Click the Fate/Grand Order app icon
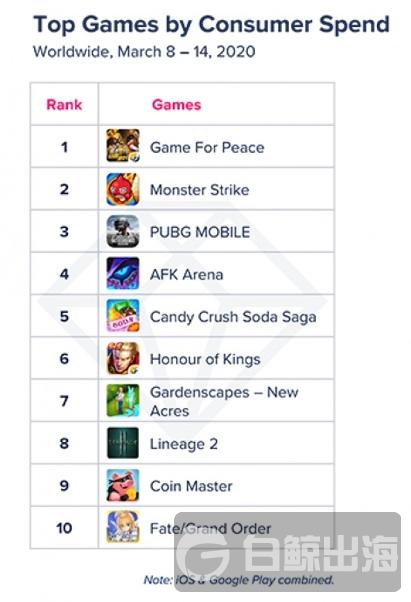Image resolution: width=411 pixels, height=602 pixels. [x=123, y=527]
